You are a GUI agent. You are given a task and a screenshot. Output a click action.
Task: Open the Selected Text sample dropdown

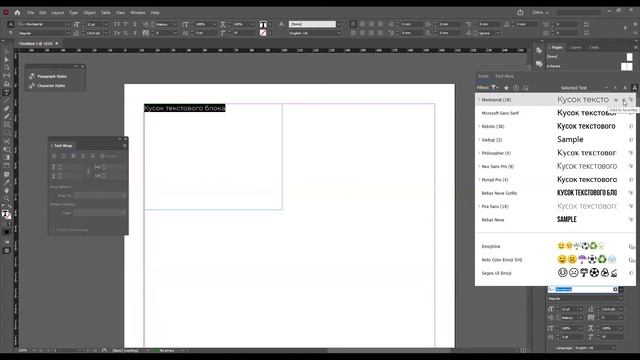(607, 88)
